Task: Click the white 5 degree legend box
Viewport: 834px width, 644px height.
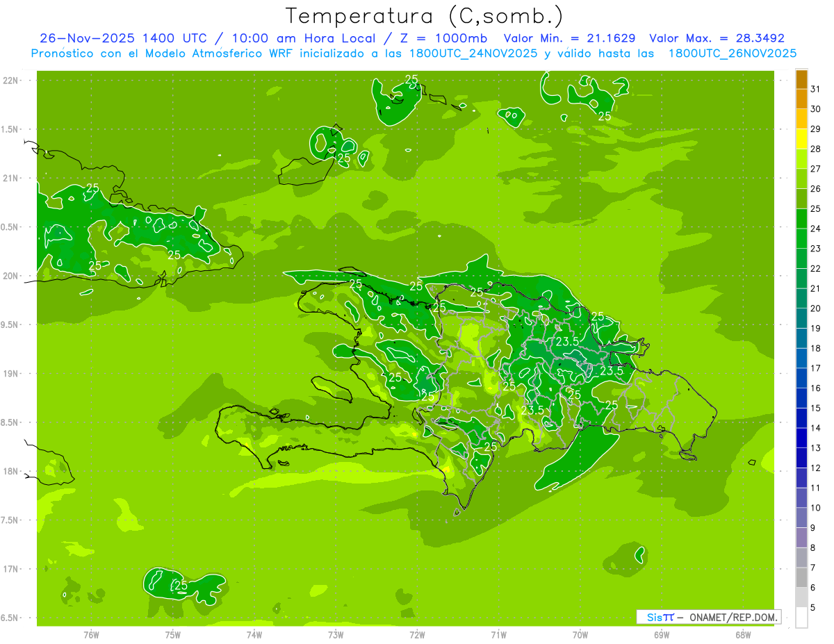Action: (x=801, y=617)
